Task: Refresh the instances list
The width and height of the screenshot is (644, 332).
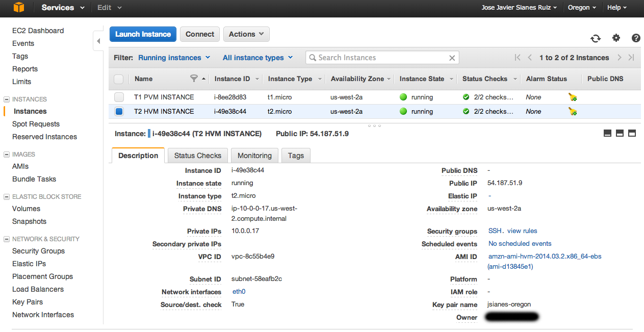Action: 596,38
